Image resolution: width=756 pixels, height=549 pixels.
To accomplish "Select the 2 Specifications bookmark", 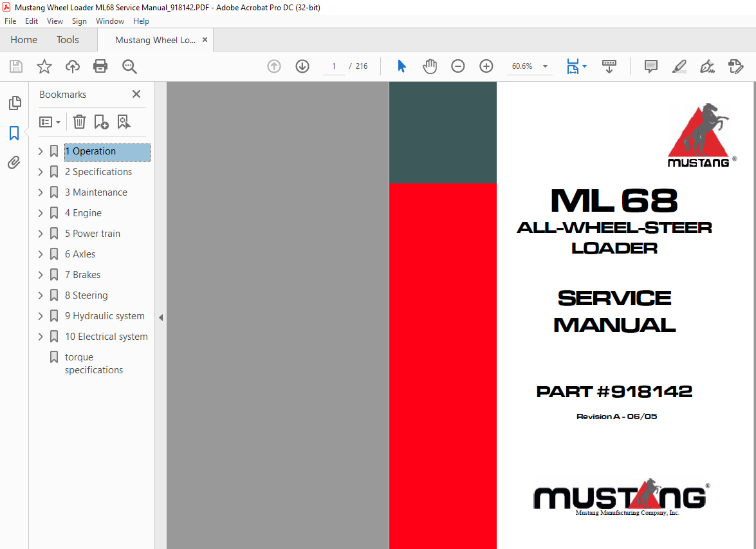I will [98, 172].
